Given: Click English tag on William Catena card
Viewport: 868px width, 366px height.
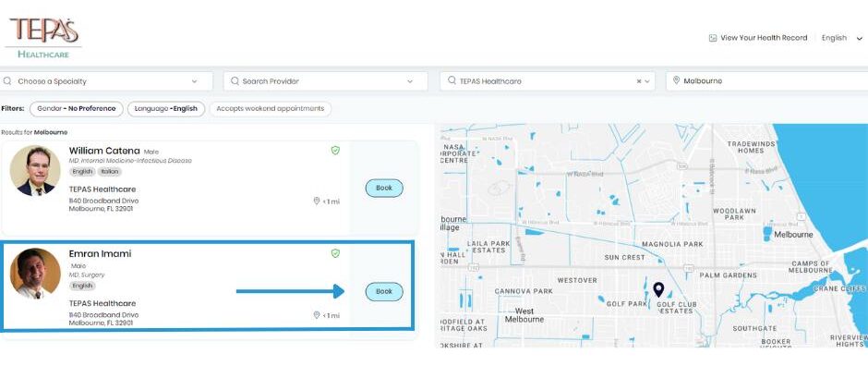Looking at the screenshot, I should pos(82,172).
